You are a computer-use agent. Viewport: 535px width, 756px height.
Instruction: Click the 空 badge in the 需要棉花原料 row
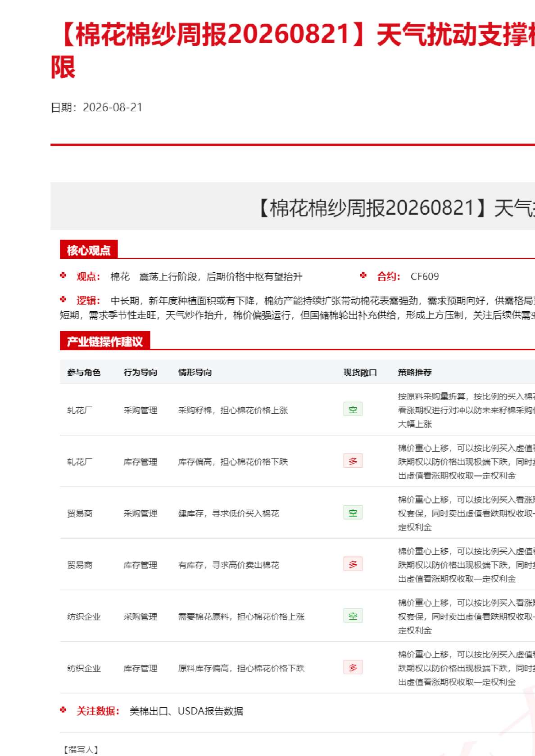point(353,616)
